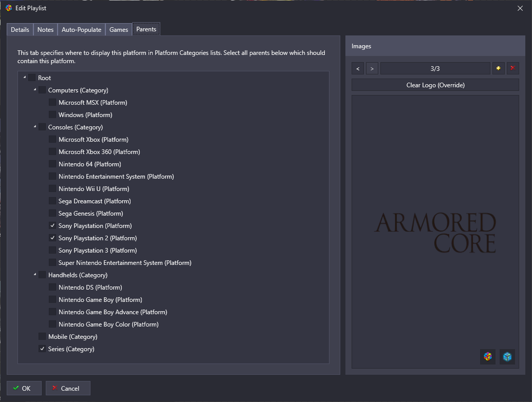Open the Games tab
This screenshot has width=532, height=402.
point(119,30)
